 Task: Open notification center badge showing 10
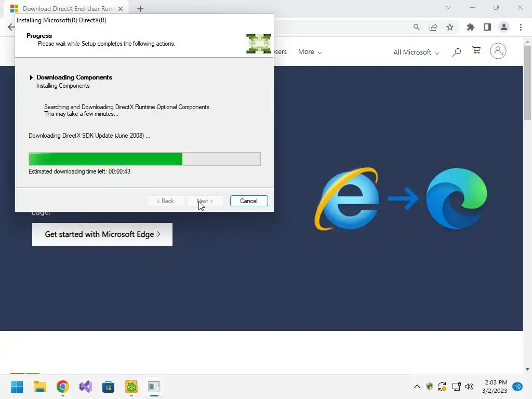517,387
